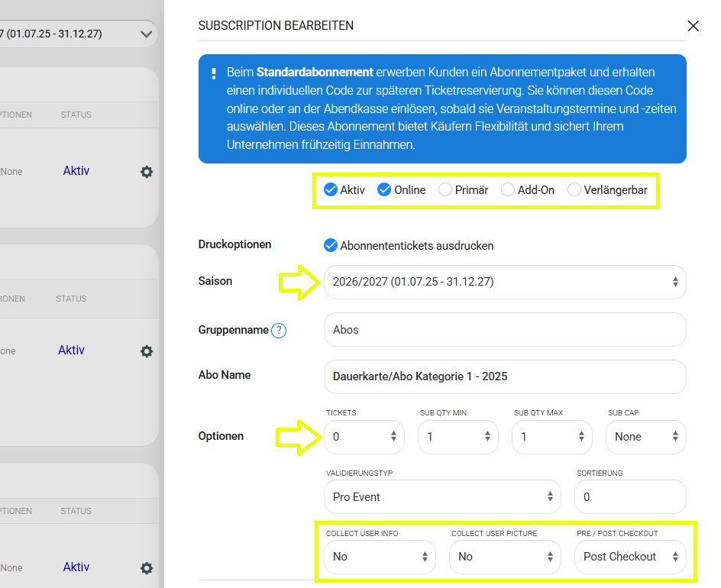Open the Pre / Post Checkout dropdown
Viewport: 721px width, 588px height.
pos(630,557)
